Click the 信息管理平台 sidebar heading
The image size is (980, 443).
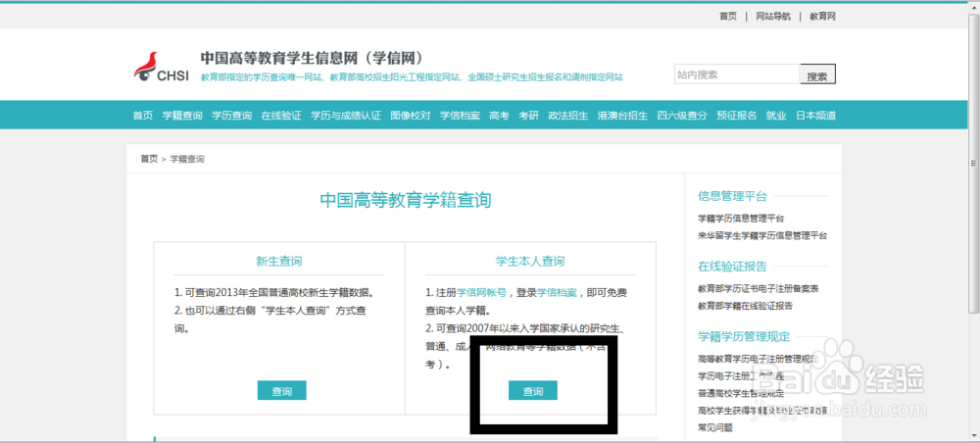[x=732, y=196]
